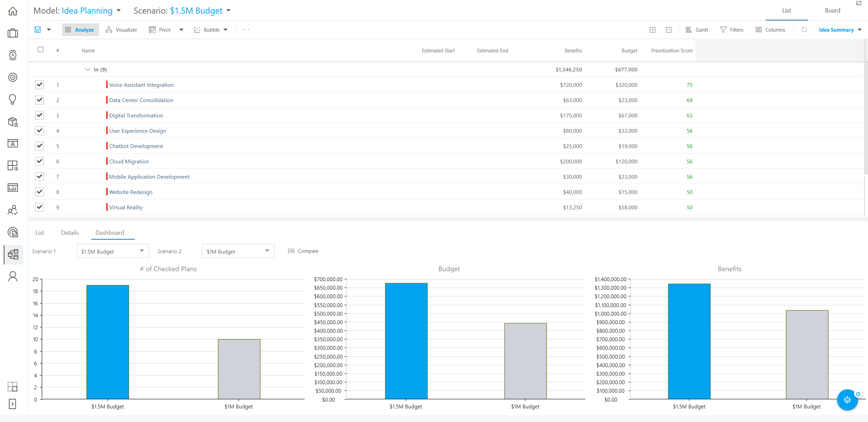The width and height of the screenshot is (868, 422).
Task: Toggle the select-all checkbox in the header
Action: (x=40, y=50)
